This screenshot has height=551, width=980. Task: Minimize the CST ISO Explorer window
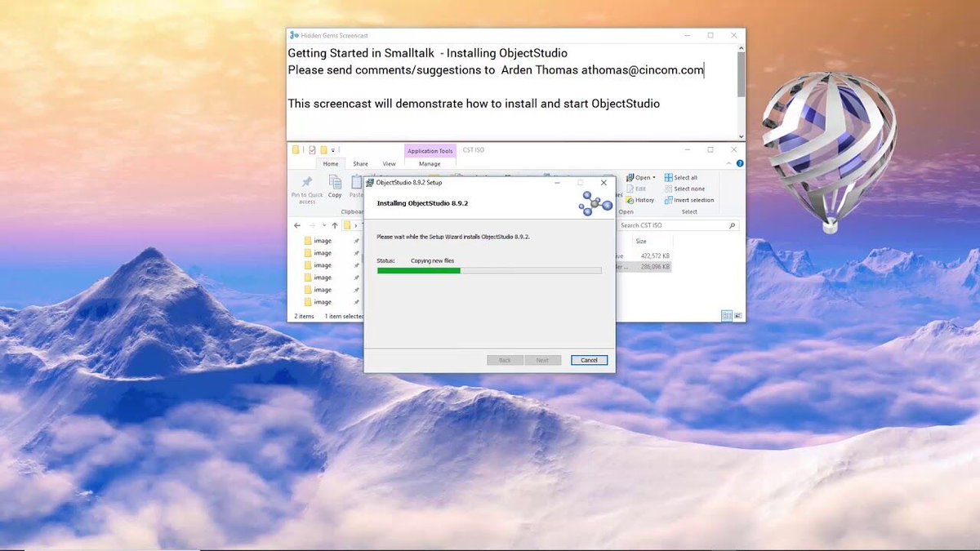click(x=687, y=150)
